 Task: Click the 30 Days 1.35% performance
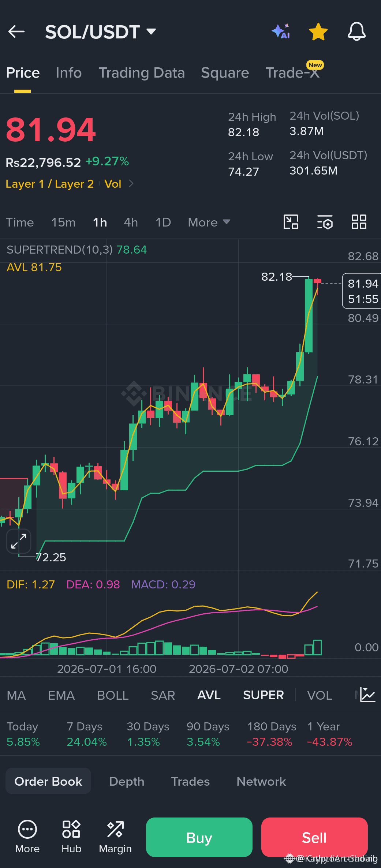coord(148,734)
